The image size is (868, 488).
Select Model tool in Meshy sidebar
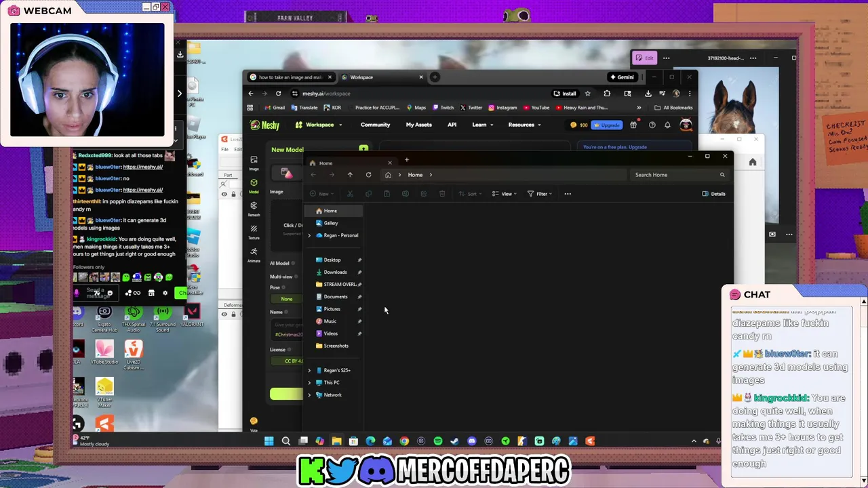pos(254,185)
